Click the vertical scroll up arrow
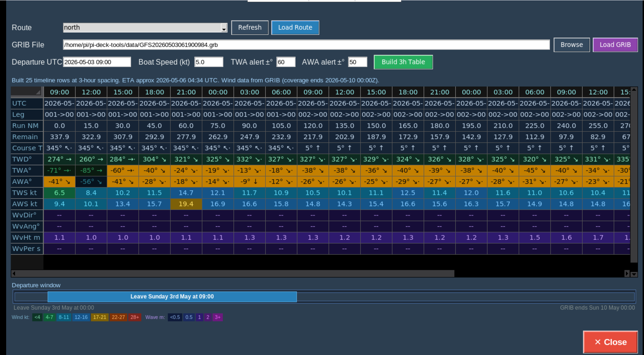The image size is (644, 355). pyautogui.click(x=634, y=90)
